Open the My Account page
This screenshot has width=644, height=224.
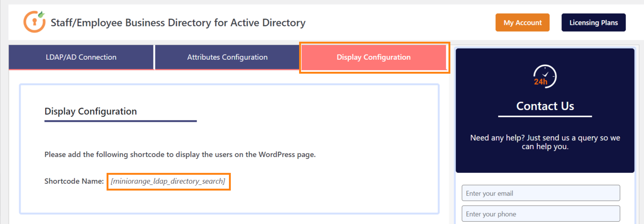click(x=522, y=23)
